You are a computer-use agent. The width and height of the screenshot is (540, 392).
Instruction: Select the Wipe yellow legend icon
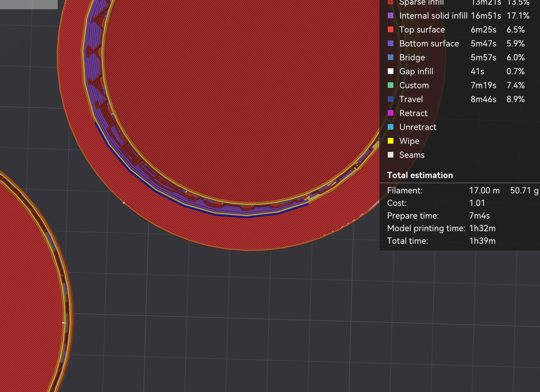(391, 141)
